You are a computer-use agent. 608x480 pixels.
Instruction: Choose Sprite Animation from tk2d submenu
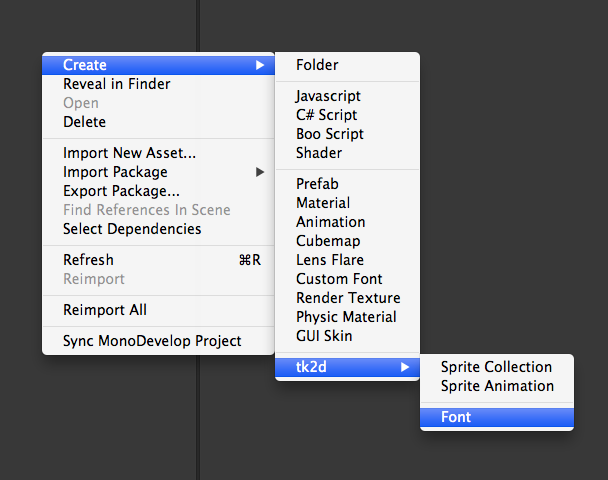[x=497, y=386]
